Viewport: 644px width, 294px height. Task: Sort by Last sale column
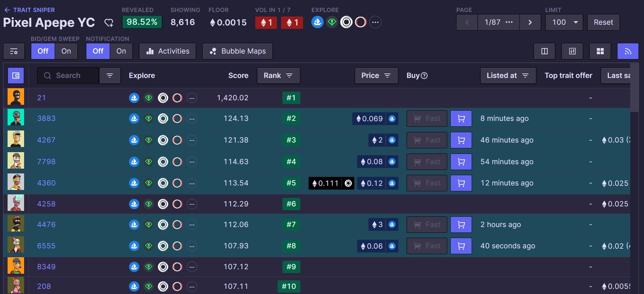pyautogui.click(x=616, y=76)
